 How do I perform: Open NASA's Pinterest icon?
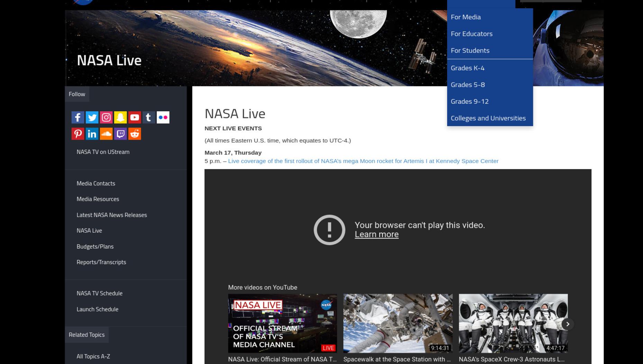(x=78, y=134)
